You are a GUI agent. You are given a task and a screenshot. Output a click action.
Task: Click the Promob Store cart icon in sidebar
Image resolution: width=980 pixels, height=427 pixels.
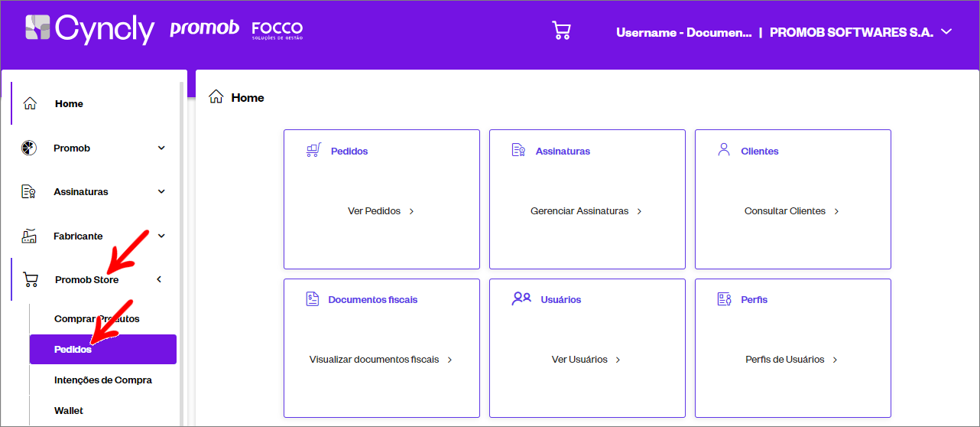(31, 280)
